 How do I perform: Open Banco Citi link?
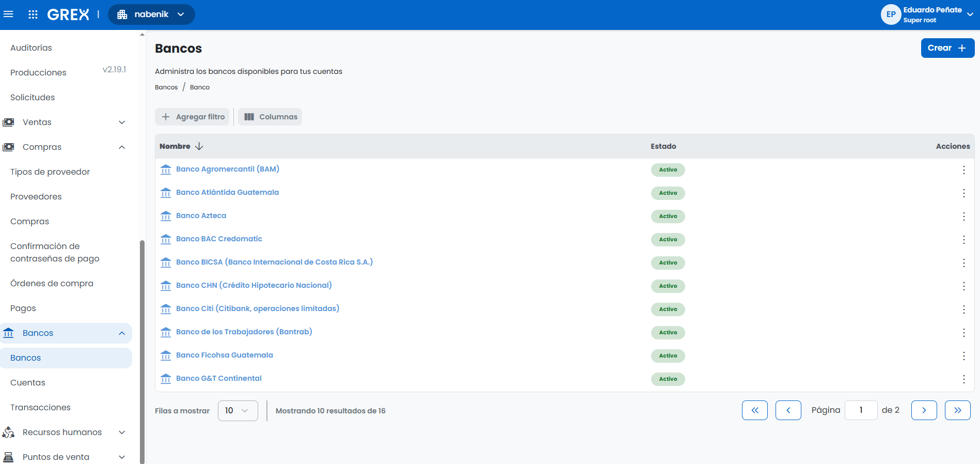[258, 308]
